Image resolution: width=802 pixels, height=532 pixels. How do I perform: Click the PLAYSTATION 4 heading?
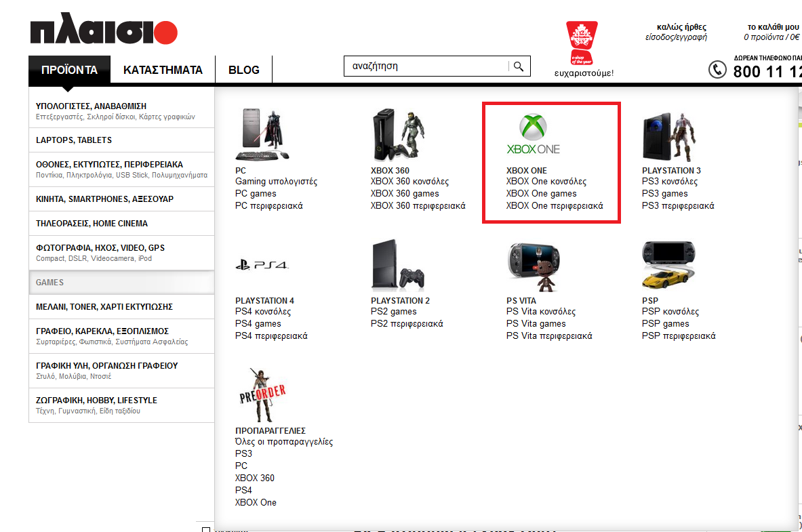[x=264, y=301]
